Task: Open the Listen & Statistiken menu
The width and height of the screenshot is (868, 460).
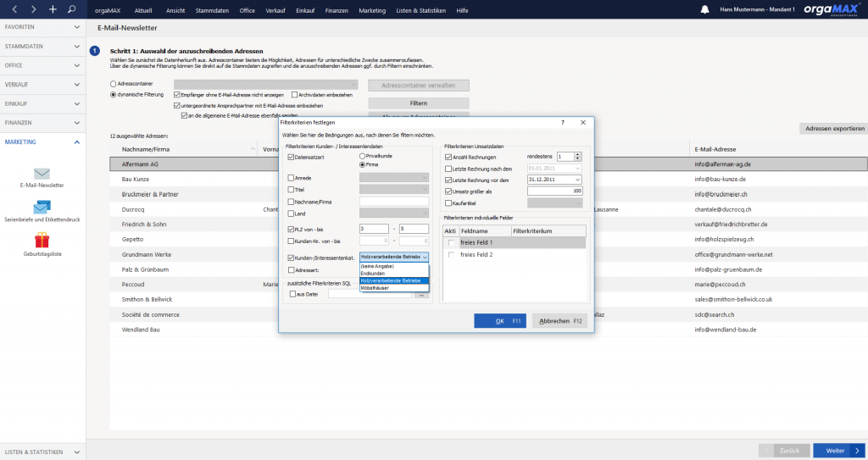Action: (x=420, y=10)
